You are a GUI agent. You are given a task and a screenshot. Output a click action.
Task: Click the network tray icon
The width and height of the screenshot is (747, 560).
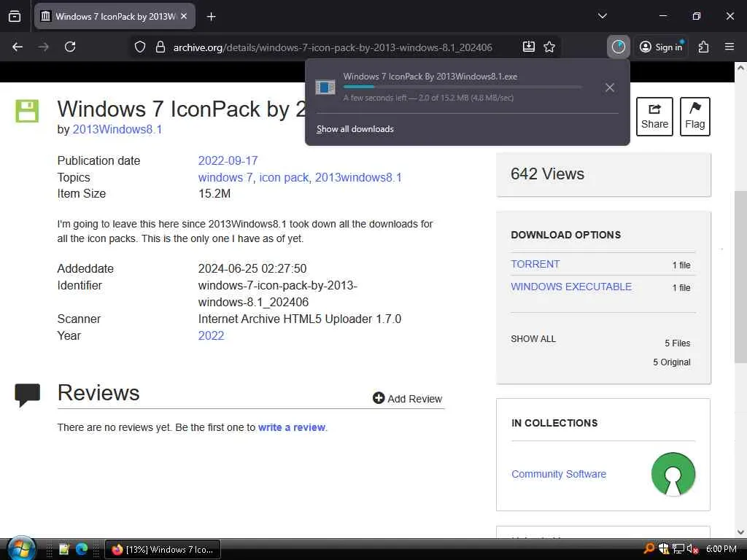click(x=678, y=549)
